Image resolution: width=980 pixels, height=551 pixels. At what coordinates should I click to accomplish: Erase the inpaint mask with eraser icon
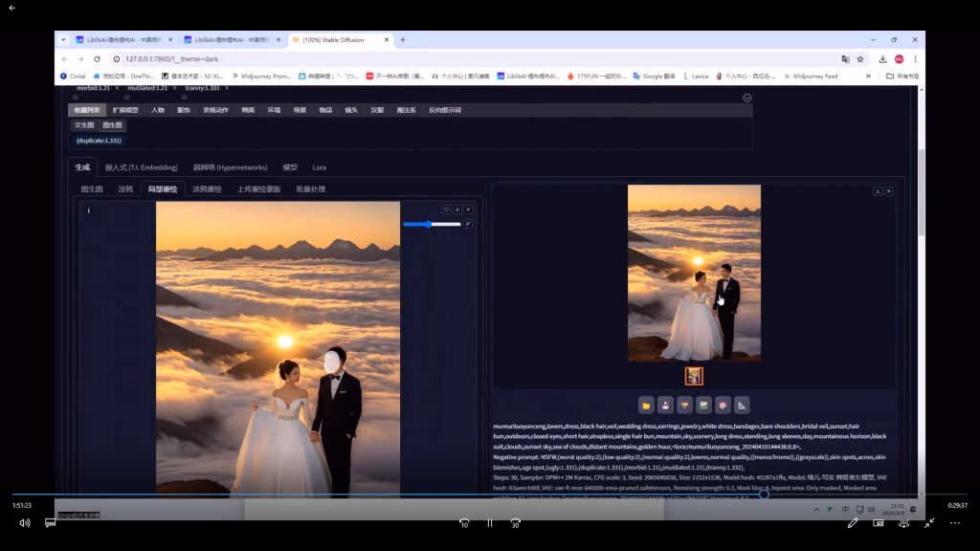(x=457, y=209)
